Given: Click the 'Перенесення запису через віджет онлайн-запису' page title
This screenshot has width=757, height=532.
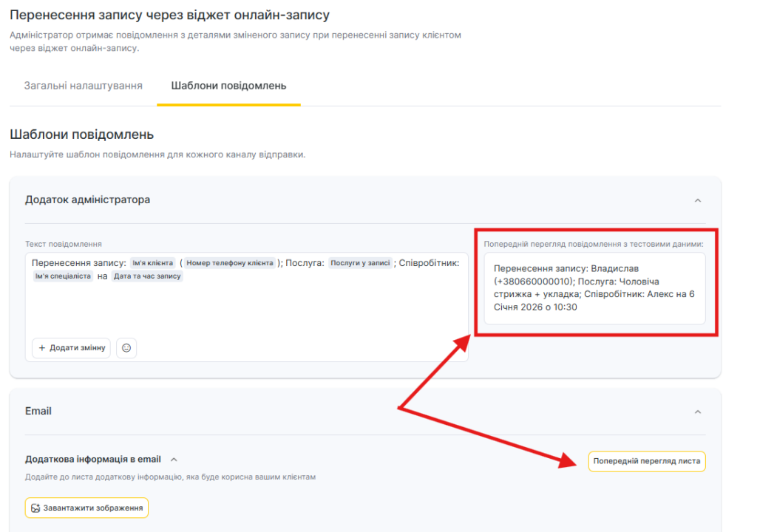Looking at the screenshot, I should (x=169, y=15).
